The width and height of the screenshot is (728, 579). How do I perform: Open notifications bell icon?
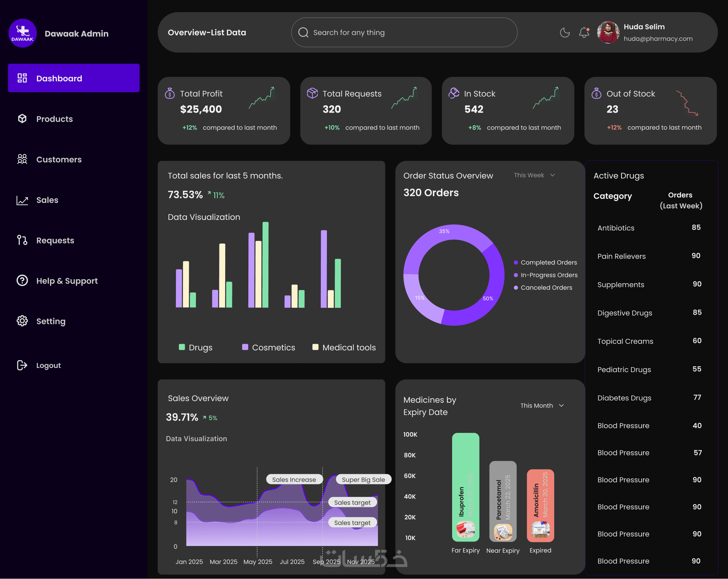584,33
